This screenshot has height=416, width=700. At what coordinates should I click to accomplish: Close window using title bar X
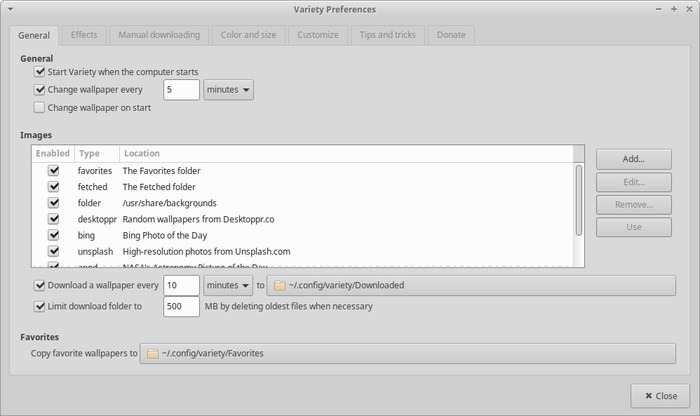point(689,9)
